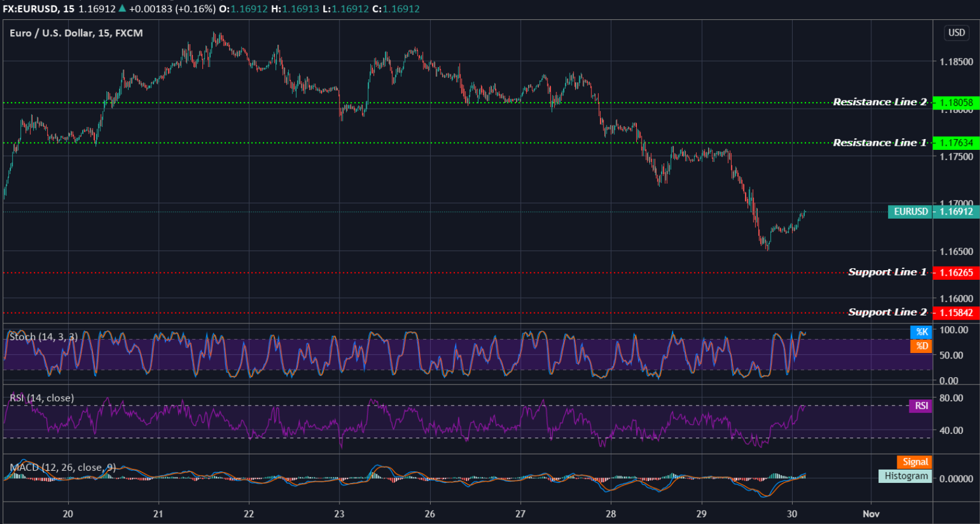Click the Stoch 50.00 scale label
Screen dimensions: 980x524
point(952,355)
